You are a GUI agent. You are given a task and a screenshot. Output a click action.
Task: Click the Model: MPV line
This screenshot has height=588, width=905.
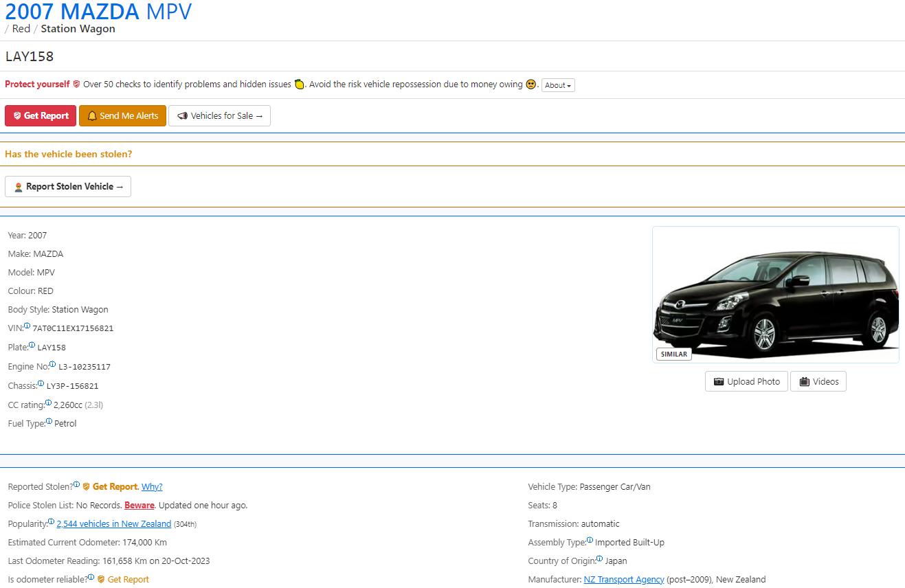pos(32,272)
